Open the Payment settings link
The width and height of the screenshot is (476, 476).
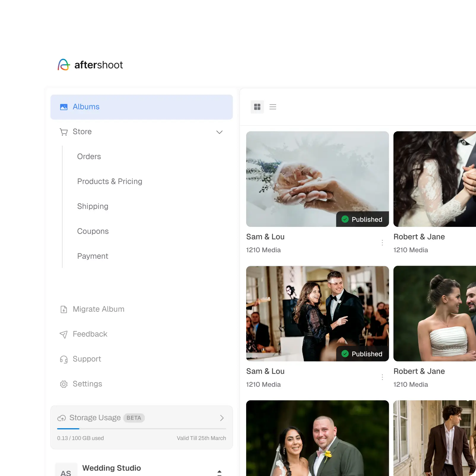click(x=93, y=256)
